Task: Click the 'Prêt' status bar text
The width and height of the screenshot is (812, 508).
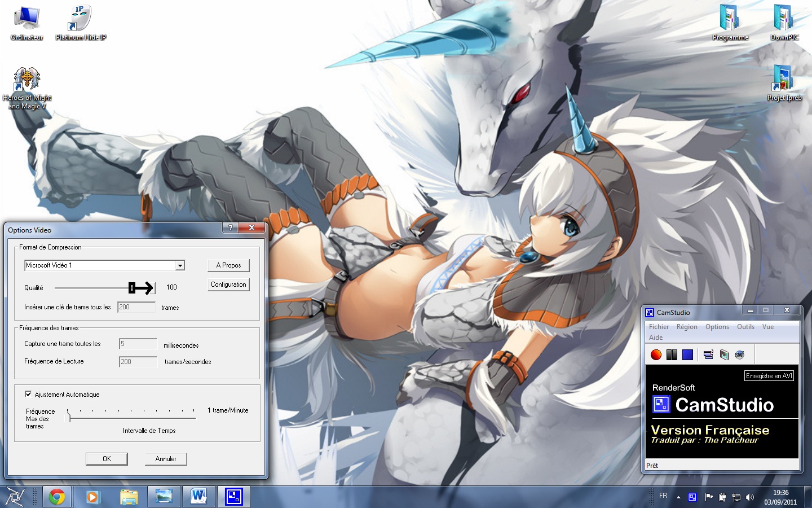Action: pyautogui.click(x=652, y=466)
